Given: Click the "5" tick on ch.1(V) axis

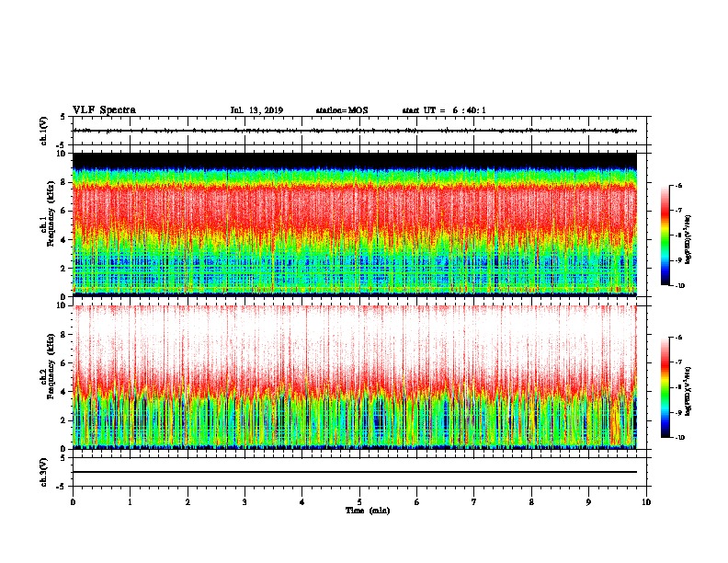Looking at the screenshot, I should tap(63, 117).
